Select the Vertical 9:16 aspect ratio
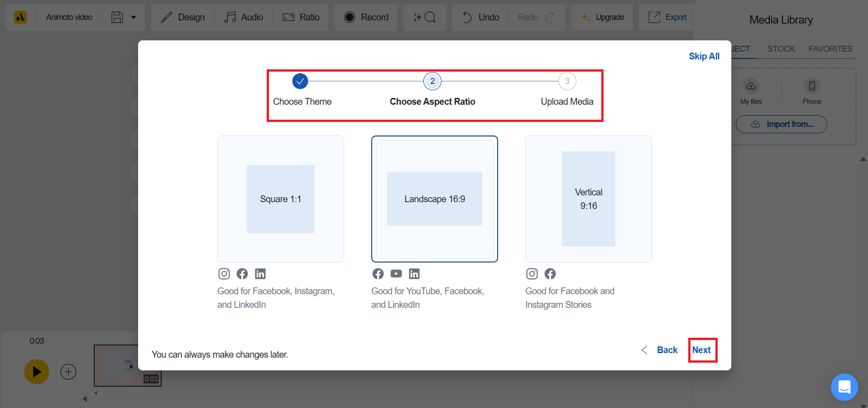868x408 pixels. click(589, 199)
